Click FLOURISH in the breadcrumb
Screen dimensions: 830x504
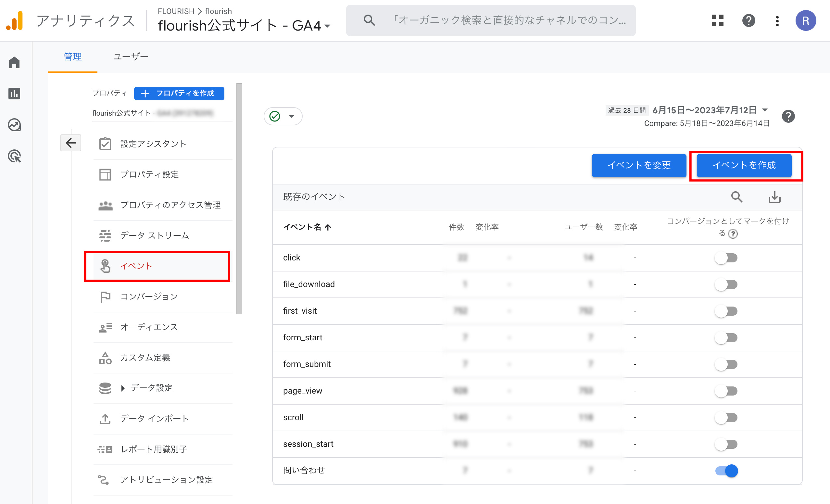point(176,11)
